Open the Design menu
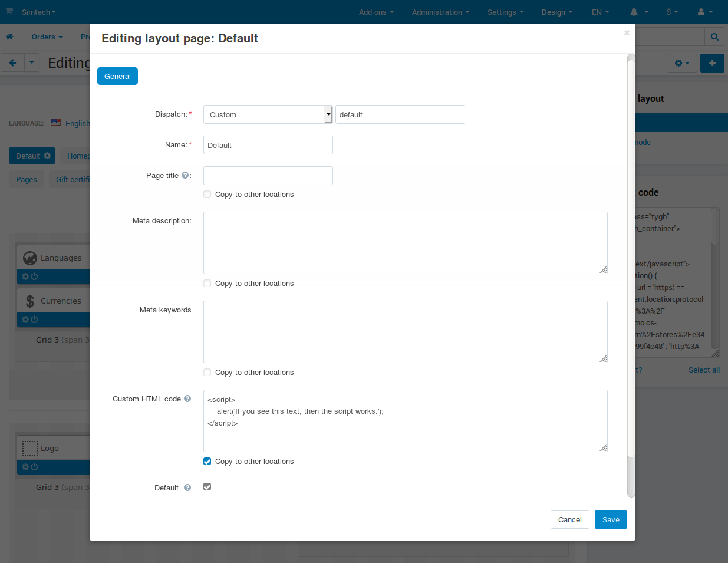Viewport: 728px width, 563px height. click(x=557, y=12)
